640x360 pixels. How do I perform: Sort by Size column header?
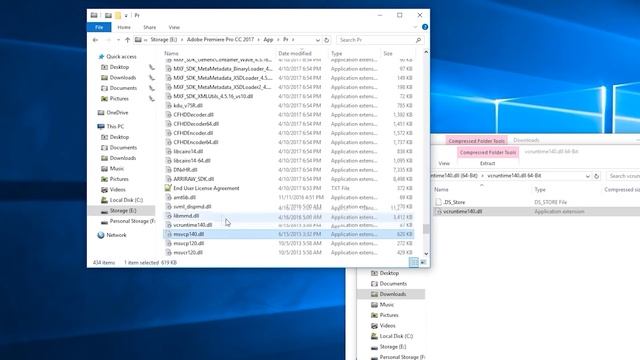point(388,53)
